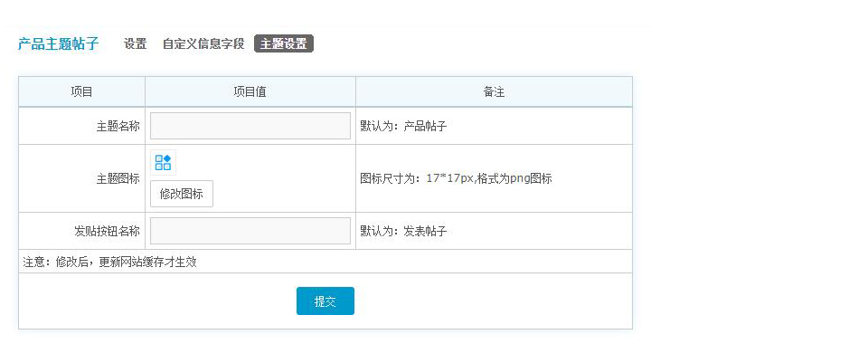Click the 备注 column header

tap(494, 92)
